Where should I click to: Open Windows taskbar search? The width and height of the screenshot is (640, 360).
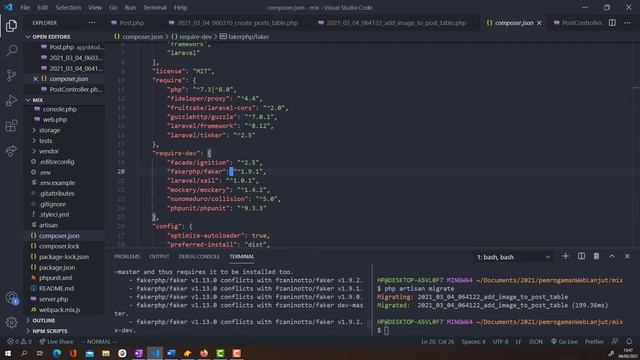pos(24,353)
